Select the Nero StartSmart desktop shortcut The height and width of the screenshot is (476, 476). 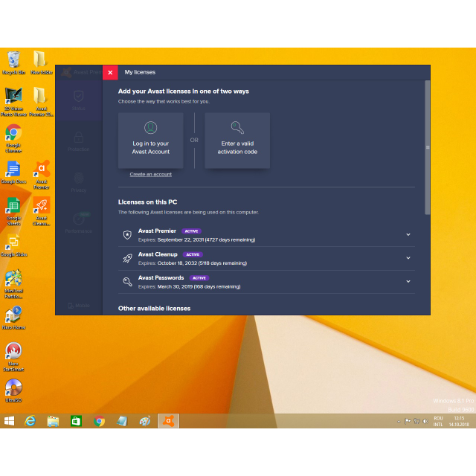pyautogui.click(x=13, y=357)
